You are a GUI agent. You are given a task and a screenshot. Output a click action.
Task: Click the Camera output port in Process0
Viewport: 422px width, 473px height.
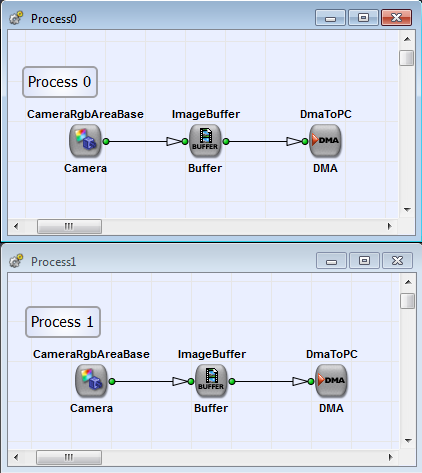coord(106,141)
